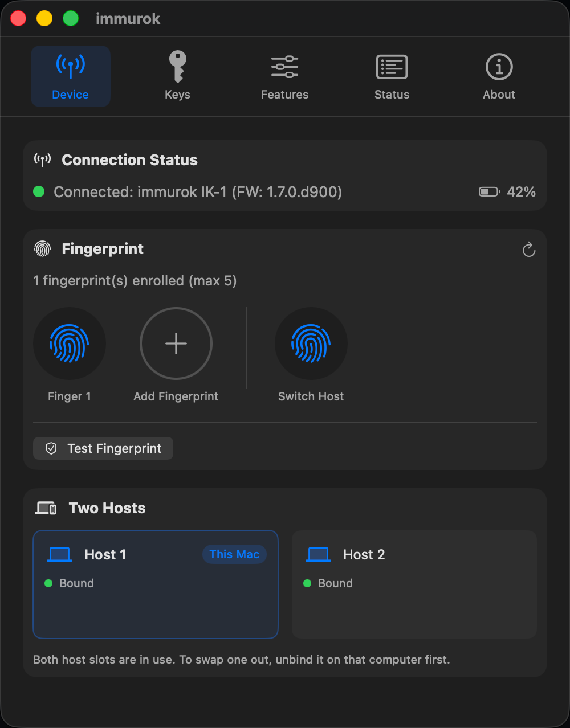Screen dimensions: 570x728
Task: Click the Two Hosts devices icon
Action: click(46, 508)
